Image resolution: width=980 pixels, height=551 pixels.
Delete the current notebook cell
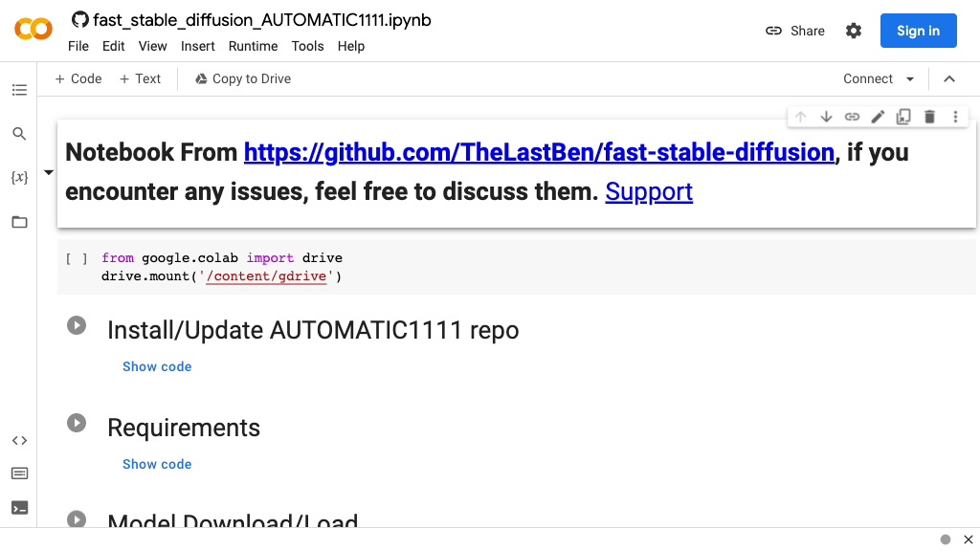tap(929, 116)
